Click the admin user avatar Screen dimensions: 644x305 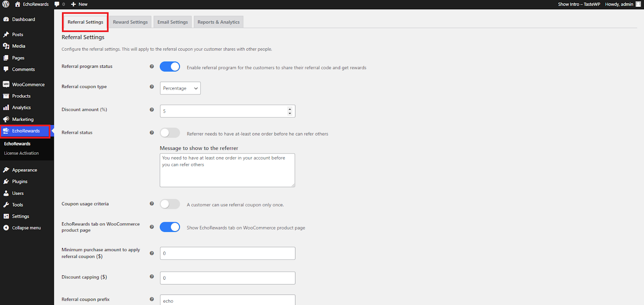pyautogui.click(x=638, y=4)
